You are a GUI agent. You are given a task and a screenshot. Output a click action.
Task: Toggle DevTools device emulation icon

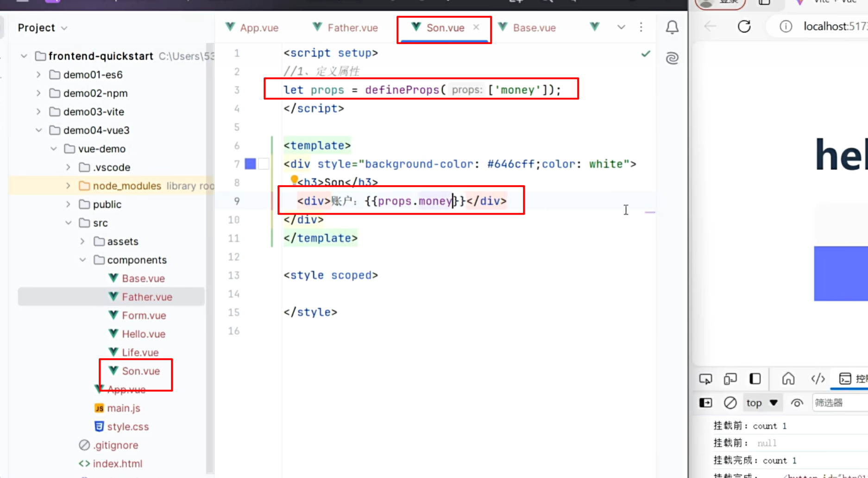coord(730,379)
